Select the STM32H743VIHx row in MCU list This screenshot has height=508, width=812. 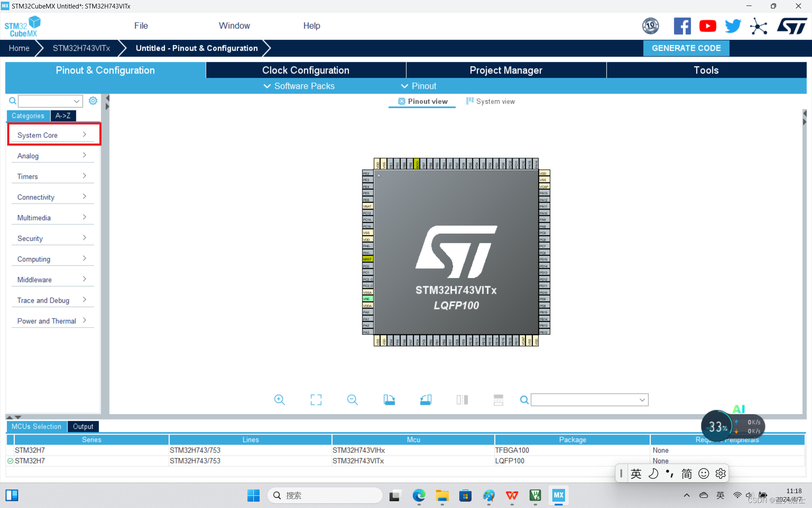(358, 450)
